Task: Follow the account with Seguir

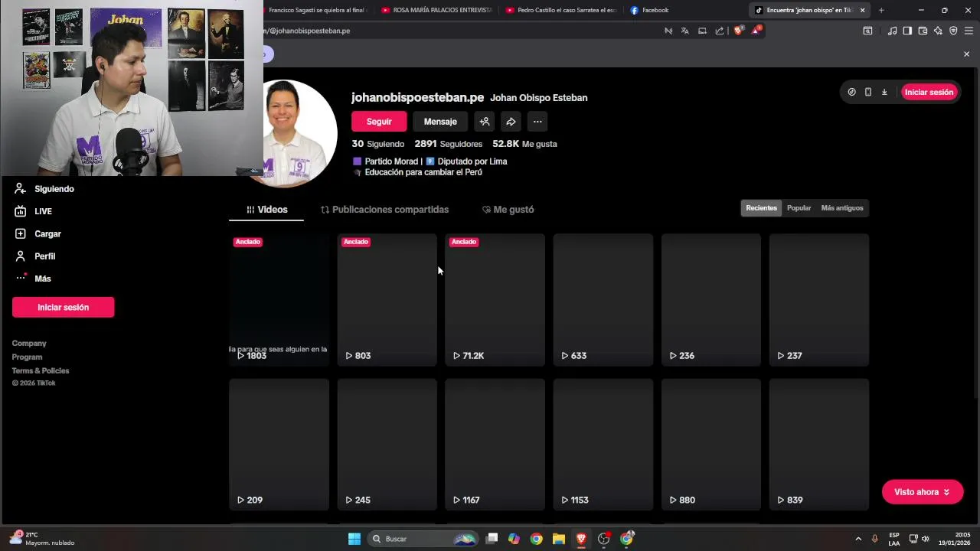Action: (379, 122)
